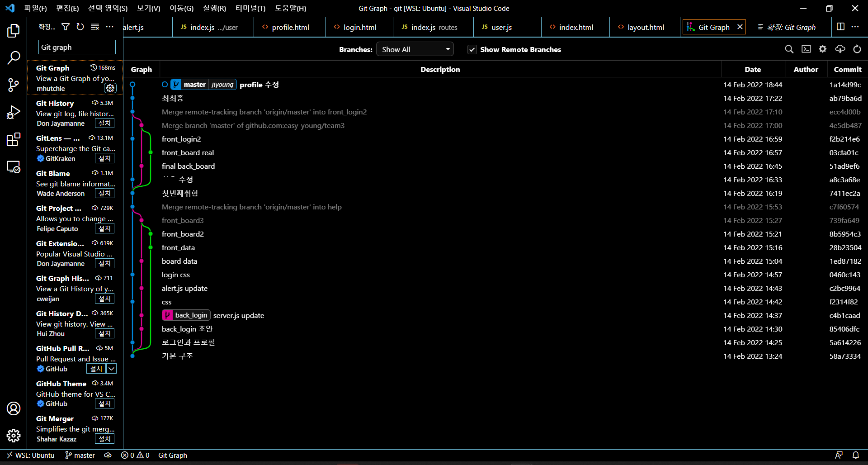The width and height of the screenshot is (868, 465).
Task: Click the feedback icon in status bar
Action: (x=839, y=455)
